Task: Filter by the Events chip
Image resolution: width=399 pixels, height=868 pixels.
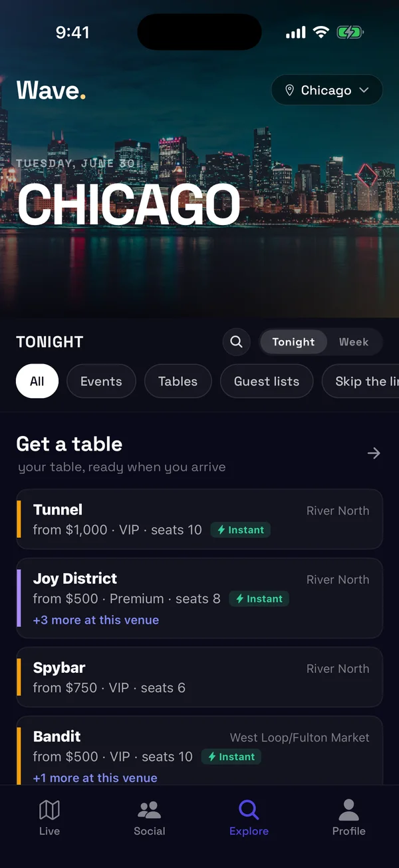Action: tap(101, 381)
